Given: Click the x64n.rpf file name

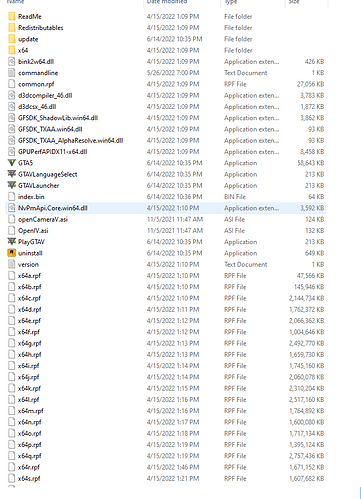Looking at the screenshot, I should 30,422.
